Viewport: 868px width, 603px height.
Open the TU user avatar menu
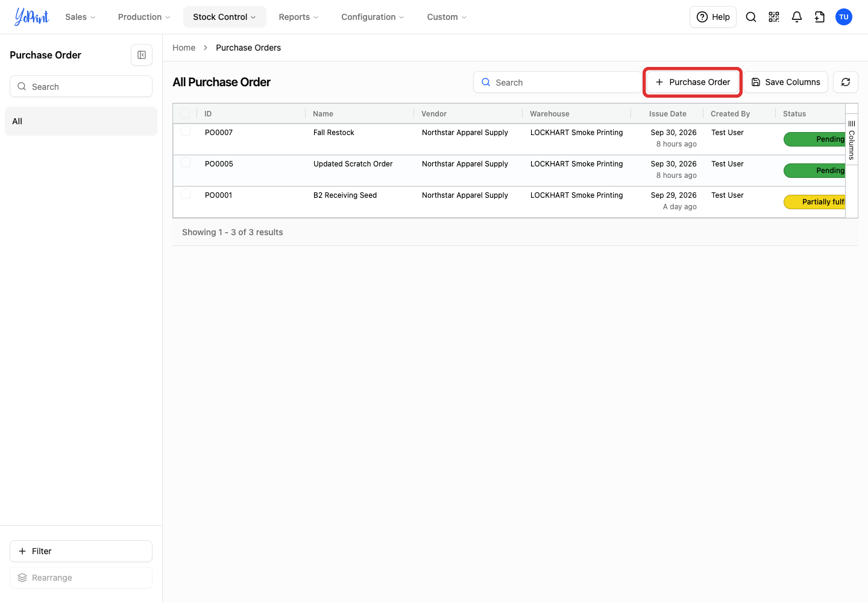coord(844,17)
